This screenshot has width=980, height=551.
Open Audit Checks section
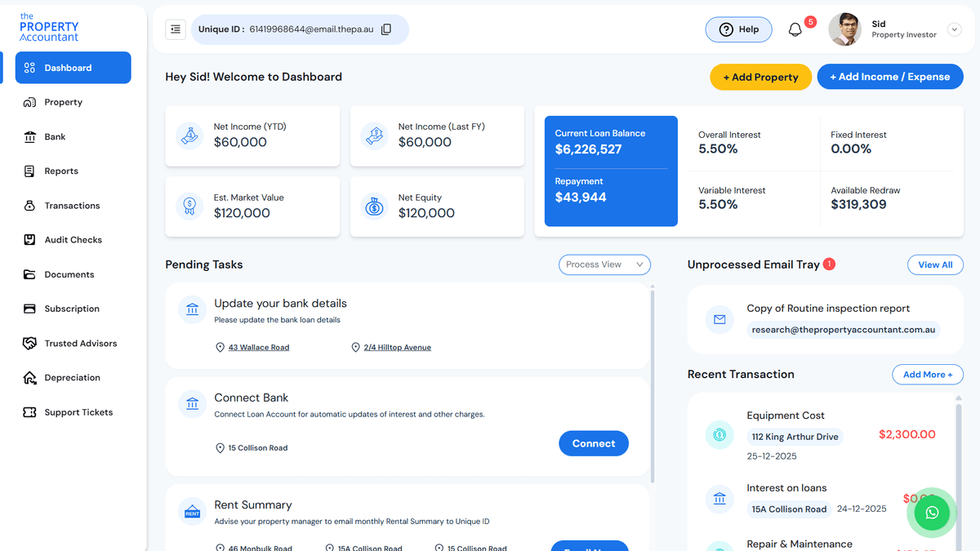(74, 239)
